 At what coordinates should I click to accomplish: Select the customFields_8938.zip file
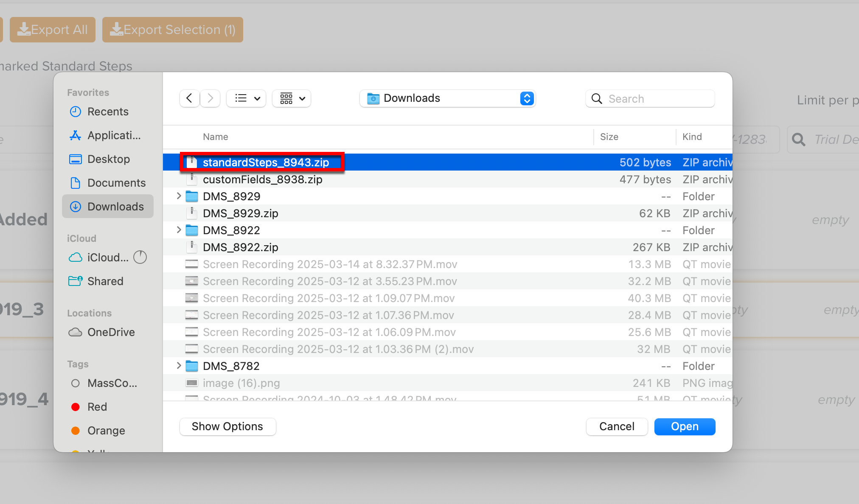pyautogui.click(x=263, y=179)
